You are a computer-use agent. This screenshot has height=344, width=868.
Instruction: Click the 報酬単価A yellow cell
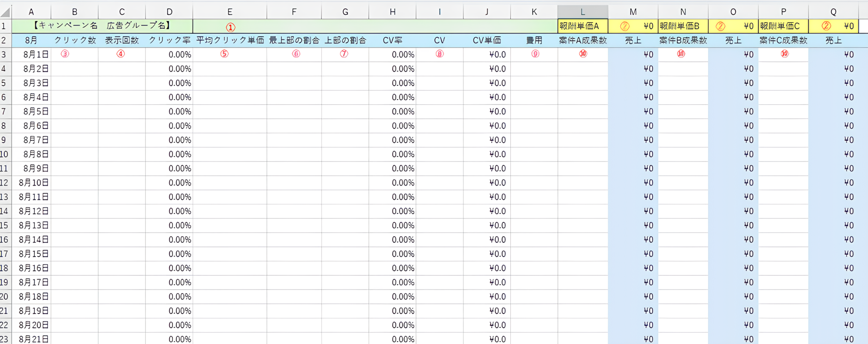(x=582, y=26)
